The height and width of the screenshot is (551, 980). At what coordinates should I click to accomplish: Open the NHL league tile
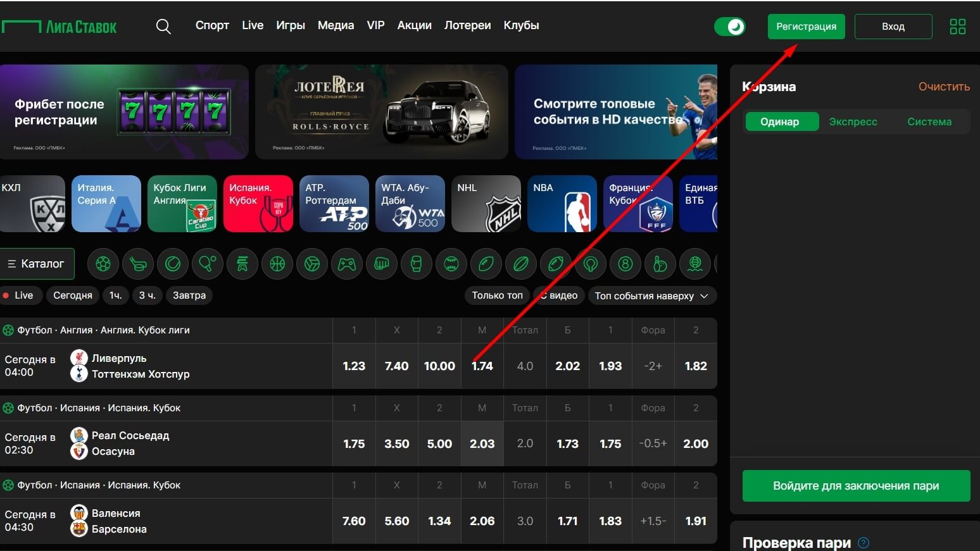[x=486, y=204]
